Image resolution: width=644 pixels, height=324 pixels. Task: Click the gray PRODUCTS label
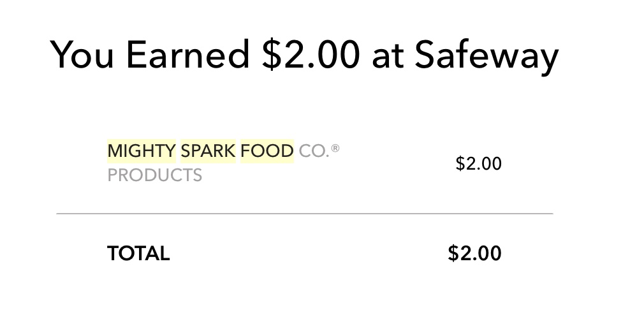click(x=154, y=175)
